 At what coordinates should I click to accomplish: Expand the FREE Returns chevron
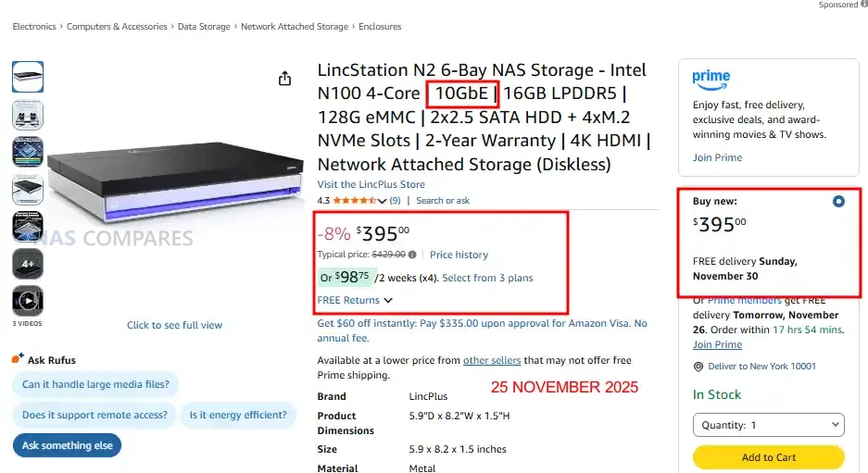(388, 300)
